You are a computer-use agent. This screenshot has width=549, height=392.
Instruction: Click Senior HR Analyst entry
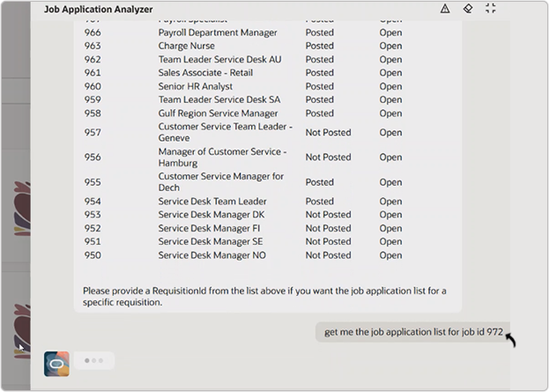pyautogui.click(x=196, y=86)
